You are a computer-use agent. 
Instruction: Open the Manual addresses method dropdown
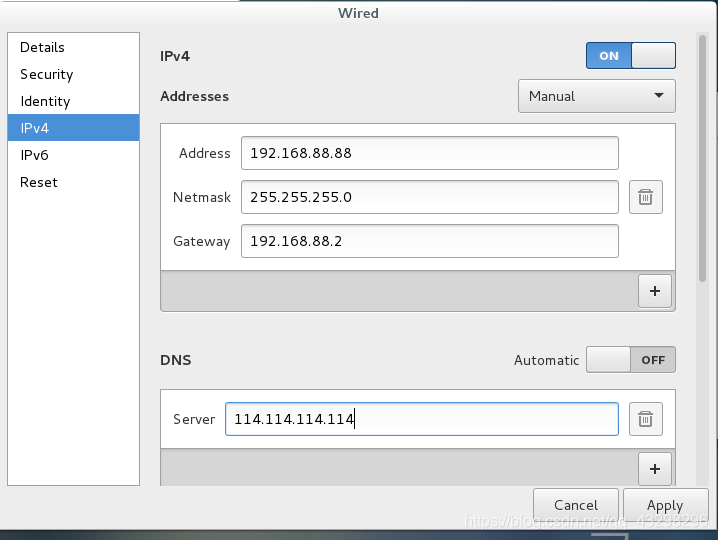(597, 96)
